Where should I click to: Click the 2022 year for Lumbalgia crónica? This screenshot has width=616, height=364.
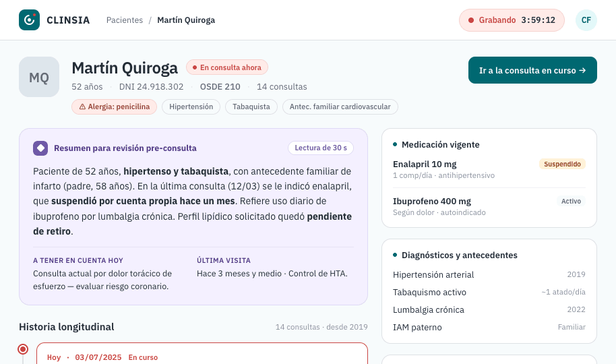pyautogui.click(x=576, y=310)
